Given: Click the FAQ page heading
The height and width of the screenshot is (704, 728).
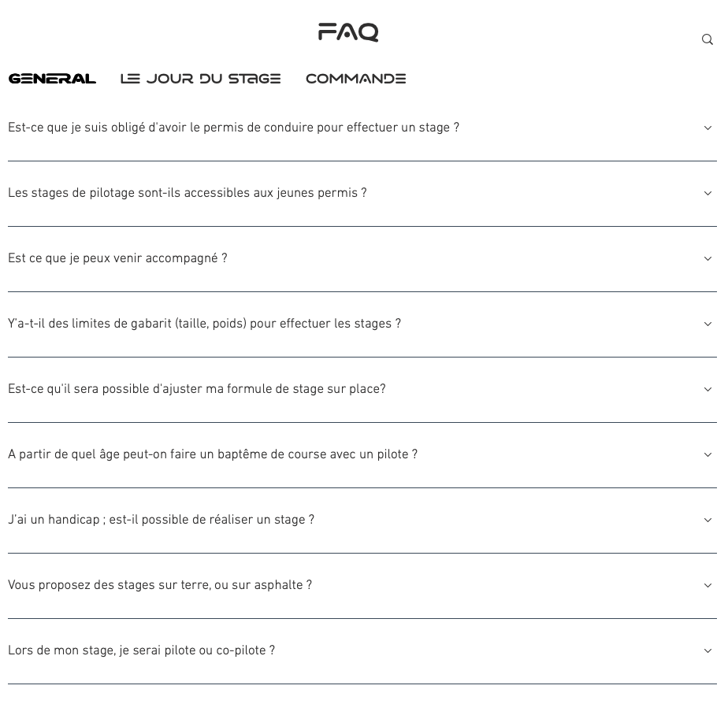Looking at the screenshot, I should coord(348,32).
